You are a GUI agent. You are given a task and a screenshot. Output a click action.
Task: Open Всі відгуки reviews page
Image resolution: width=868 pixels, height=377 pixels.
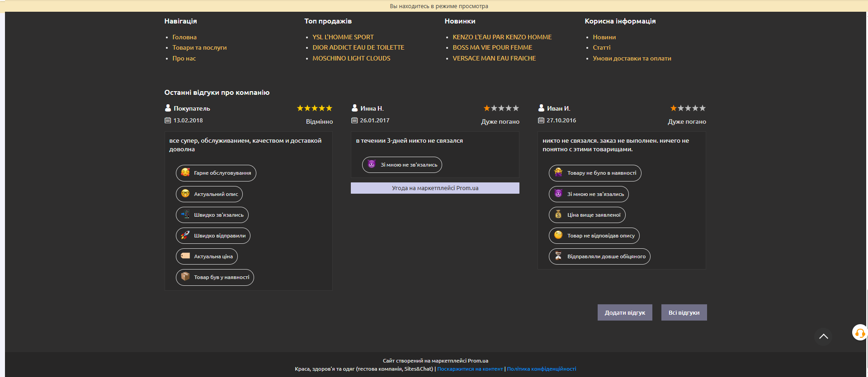tap(684, 312)
